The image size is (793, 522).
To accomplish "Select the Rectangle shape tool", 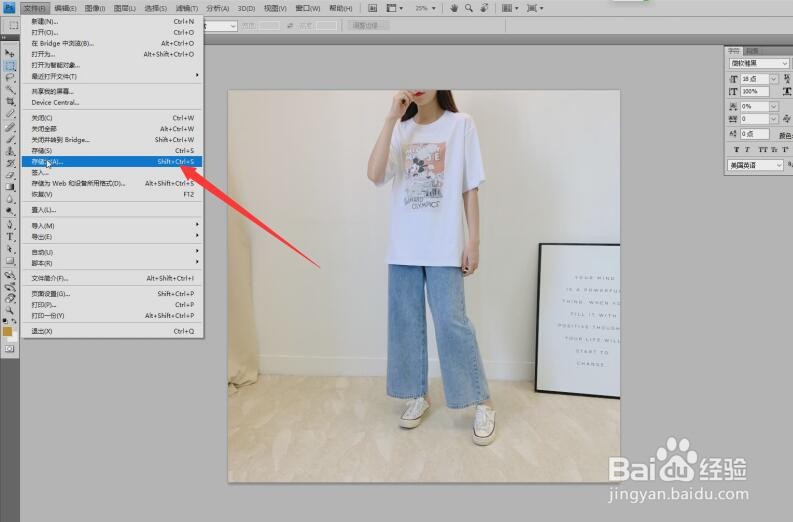I will 10,261.
